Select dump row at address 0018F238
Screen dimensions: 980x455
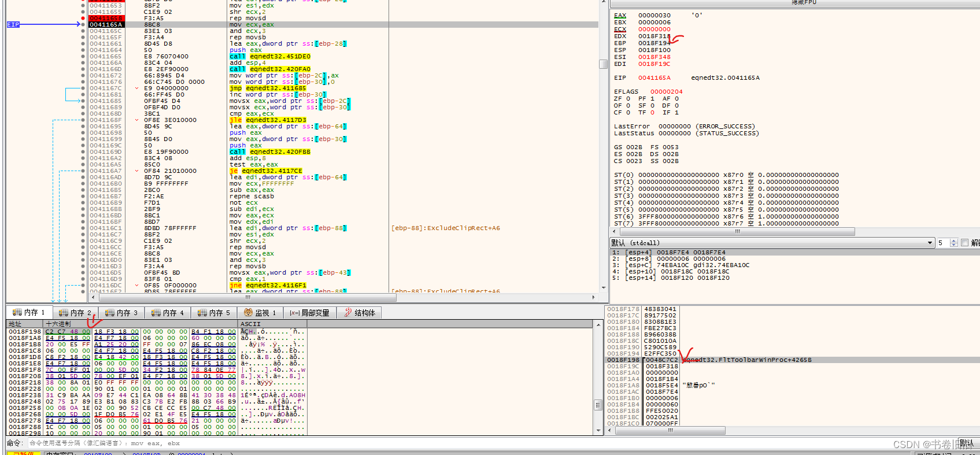pyautogui.click(x=157, y=395)
